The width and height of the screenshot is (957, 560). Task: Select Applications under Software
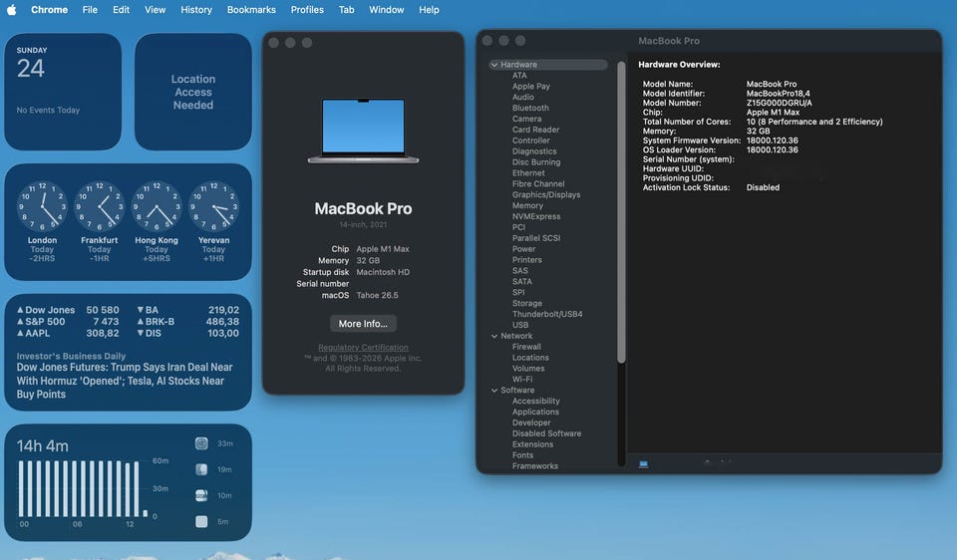535,413
